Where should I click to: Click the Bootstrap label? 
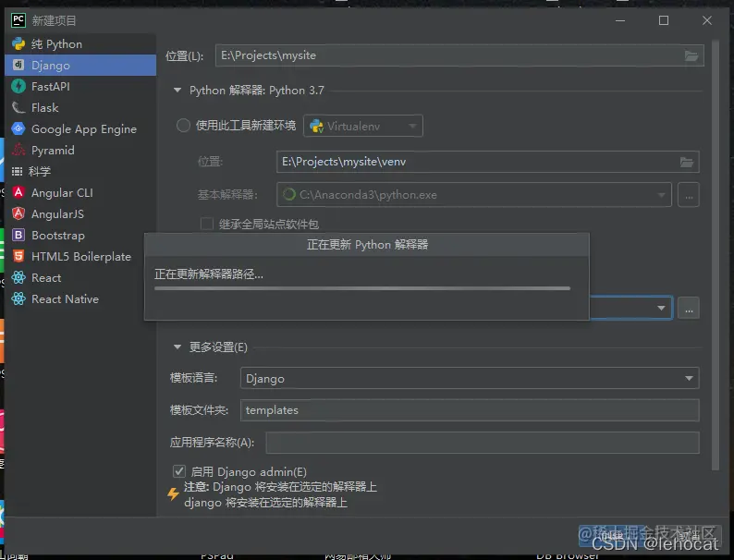pos(58,235)
